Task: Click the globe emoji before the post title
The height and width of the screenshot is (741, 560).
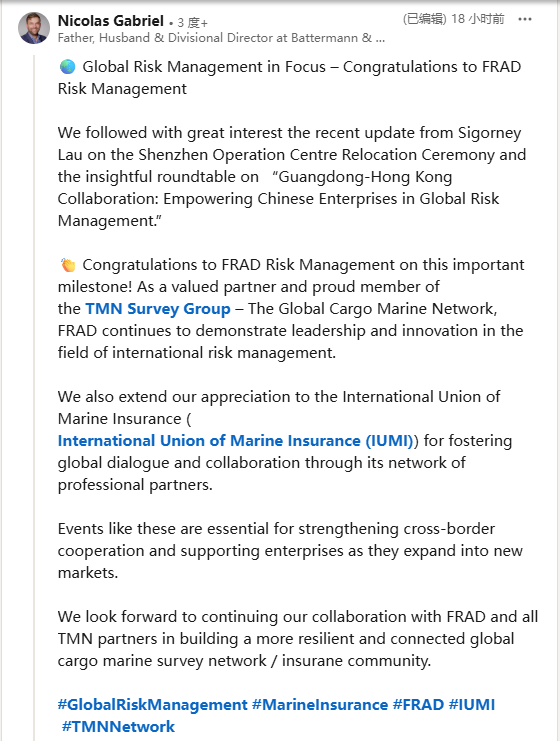Action: click(x=68, y=67)
